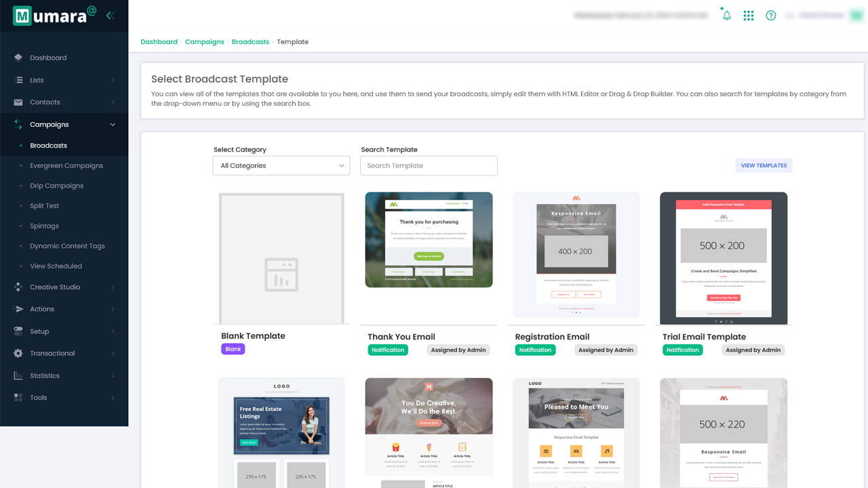This screenshot has width=868, height=488.
Task: Open notifications via the bell icon
Action: (726, 15)
